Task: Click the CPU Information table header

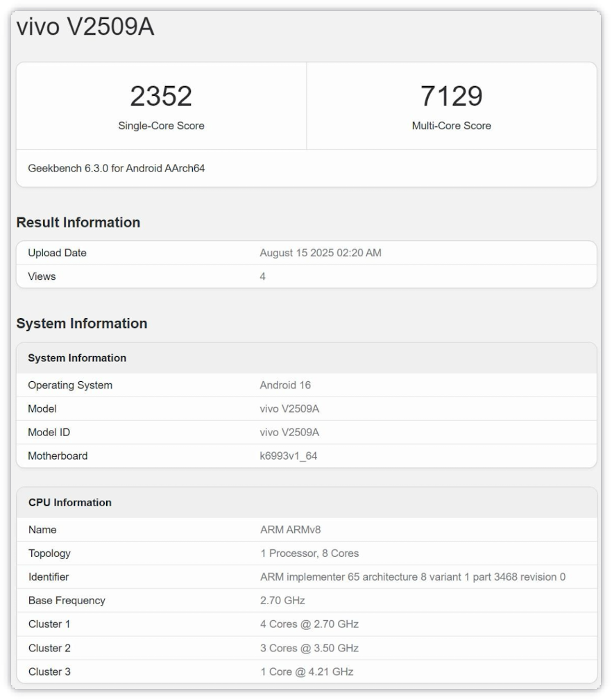Action: click(70, 503)
